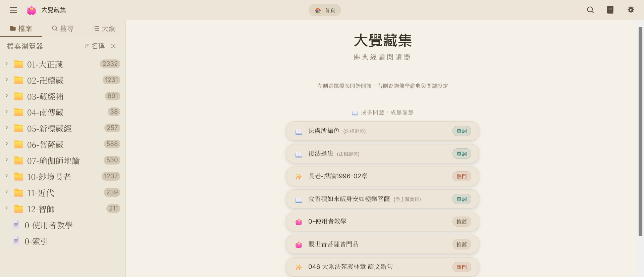Select 01-大正藏 folder name

tap(45, 64)
